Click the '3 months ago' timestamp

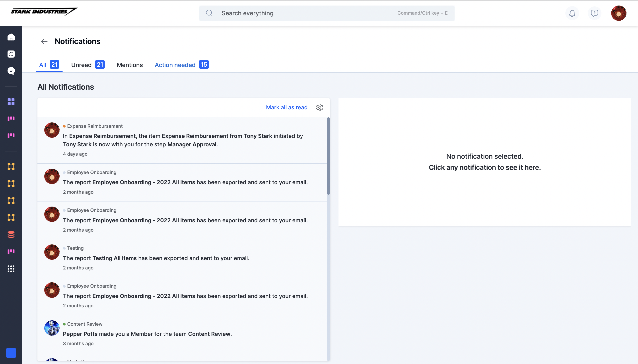click(78, 343)
